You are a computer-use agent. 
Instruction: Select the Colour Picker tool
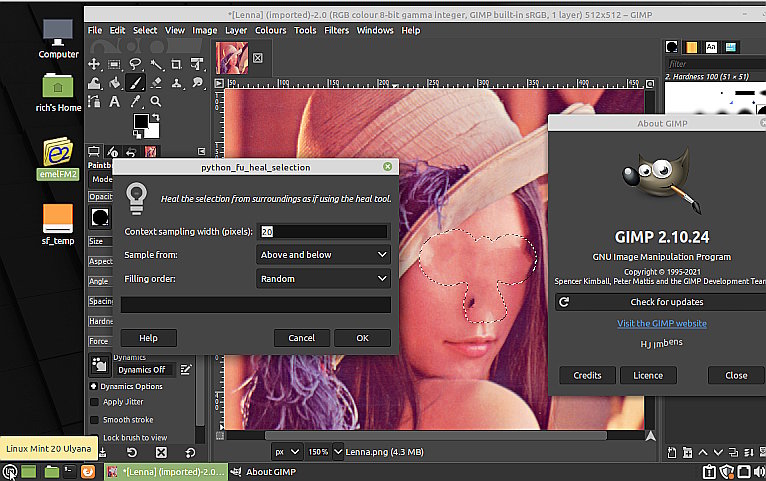coord(135,101)
